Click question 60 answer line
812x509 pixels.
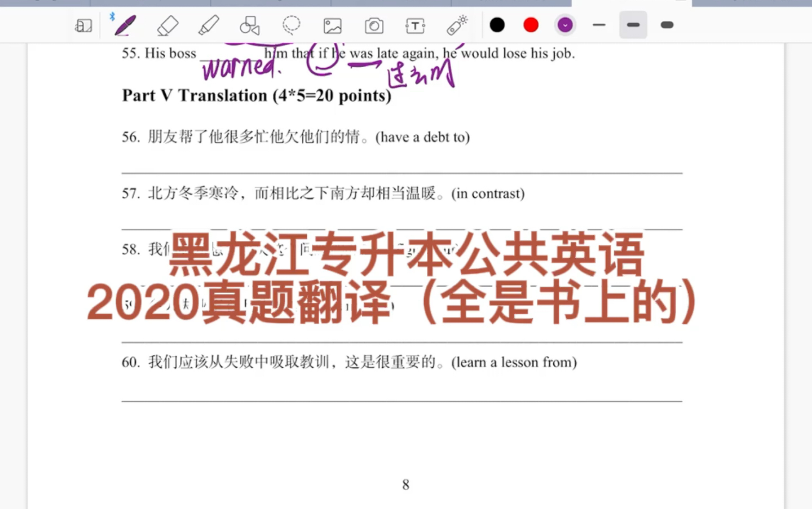pyautogui.click(x=402, y=401)
